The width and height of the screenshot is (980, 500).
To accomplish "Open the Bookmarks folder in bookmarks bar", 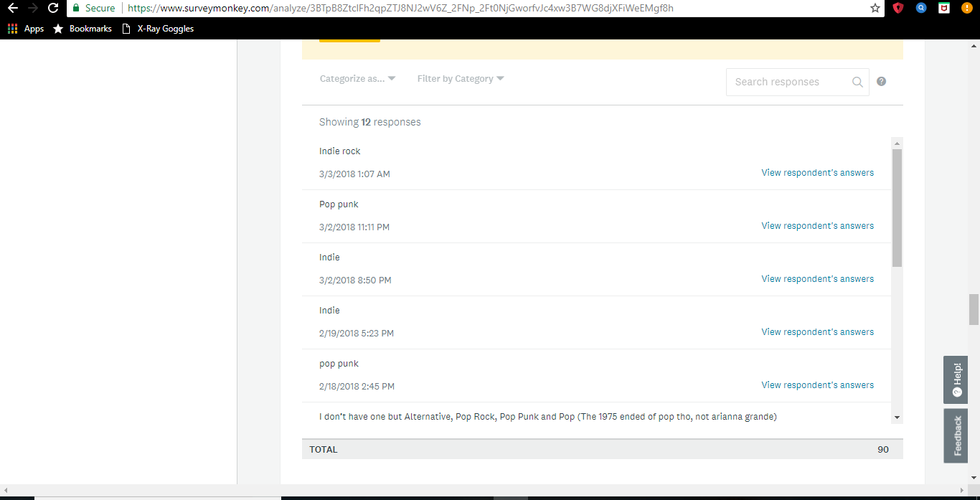I will click(82, 29).
